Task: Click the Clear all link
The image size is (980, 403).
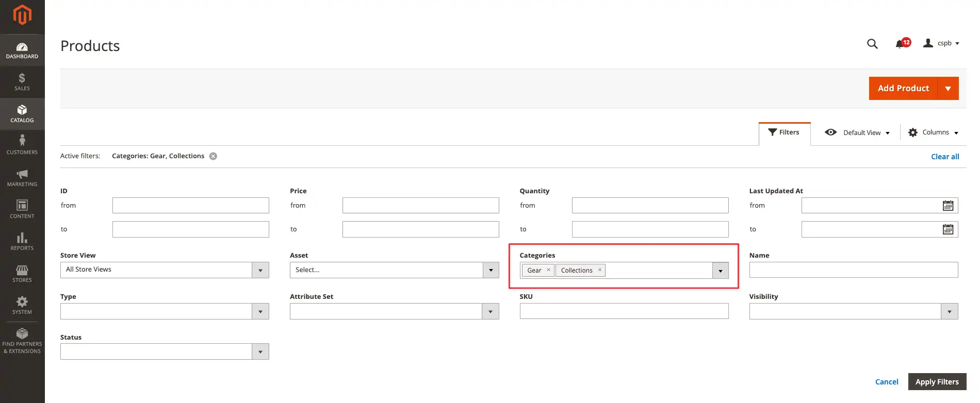Action: click(945, 157)
